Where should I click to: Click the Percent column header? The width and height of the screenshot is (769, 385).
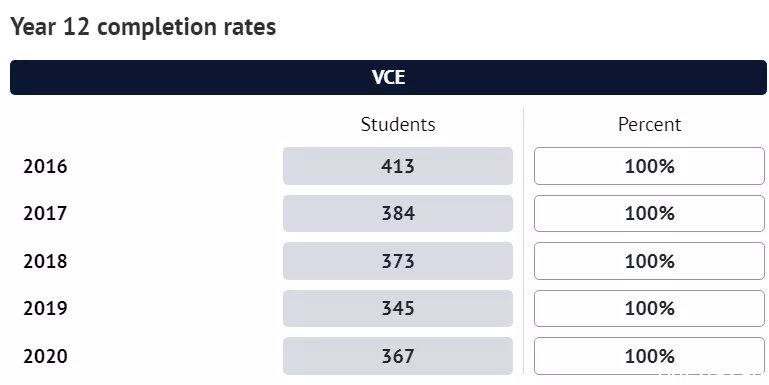click(649, 125)
